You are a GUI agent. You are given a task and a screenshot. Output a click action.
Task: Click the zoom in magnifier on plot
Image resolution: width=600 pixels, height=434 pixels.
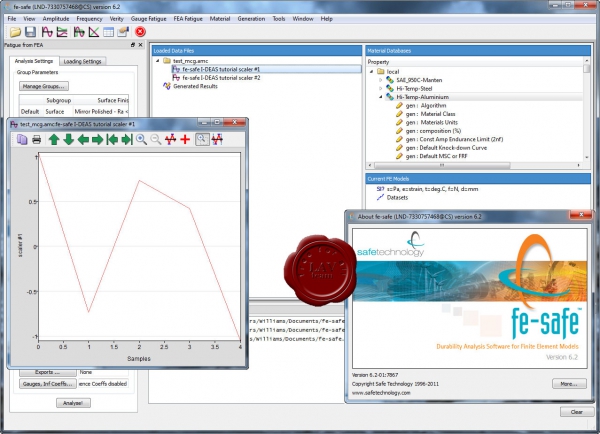142,139
